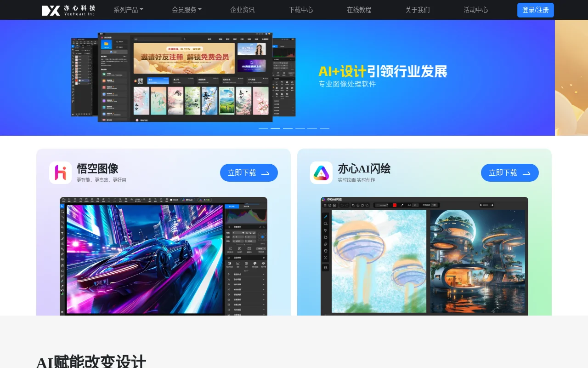Viewport: 588px width, 368px height.
Task: Click the crop icon in AI闪绘 top bar
Action: [x=352, y=205]
